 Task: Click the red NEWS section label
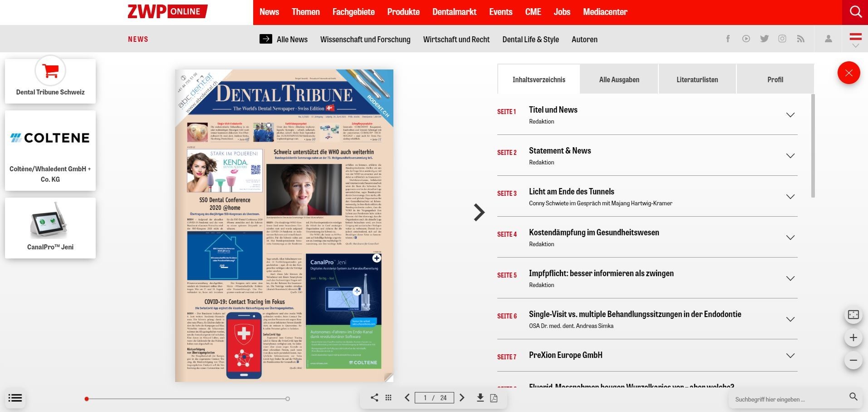click(x=138, y=39)
